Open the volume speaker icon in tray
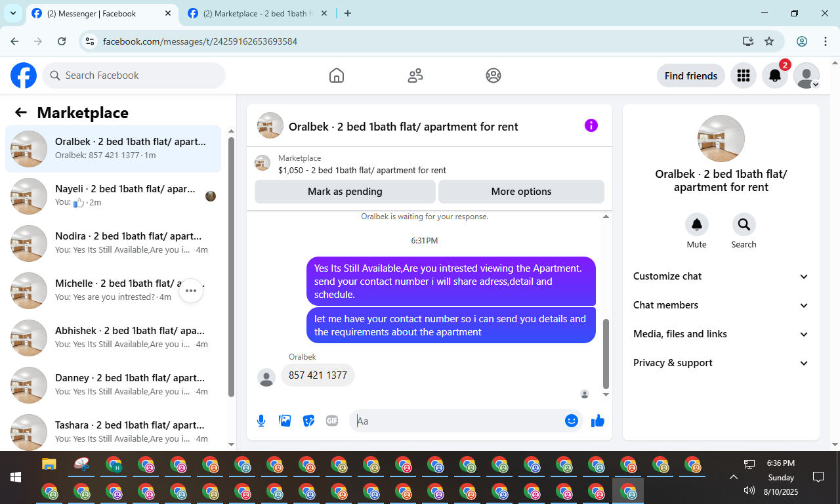This screenshot has height=504, width=840. coord(749,490)
